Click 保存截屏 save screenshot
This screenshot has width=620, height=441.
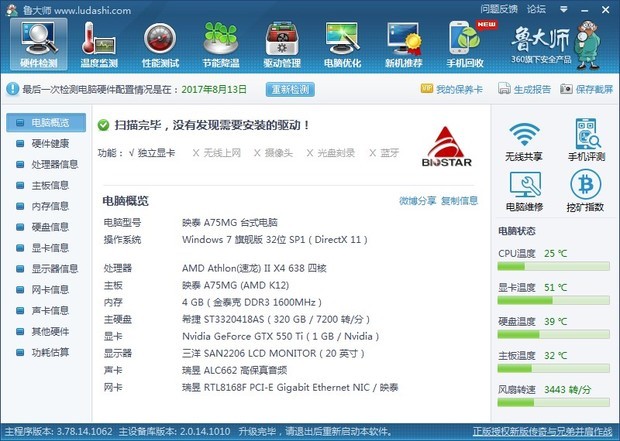[587, 89]
